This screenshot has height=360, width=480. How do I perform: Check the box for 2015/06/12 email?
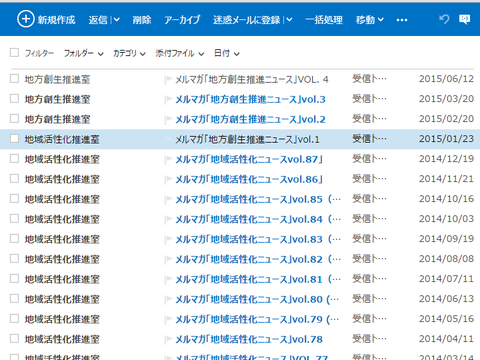coord(14,79)
